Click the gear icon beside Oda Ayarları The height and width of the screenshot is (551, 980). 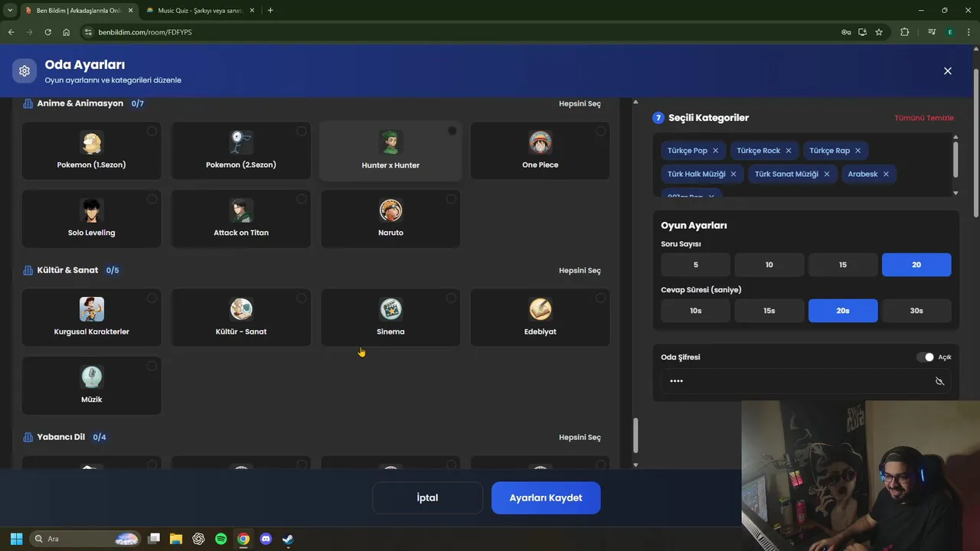pos(24,70)
